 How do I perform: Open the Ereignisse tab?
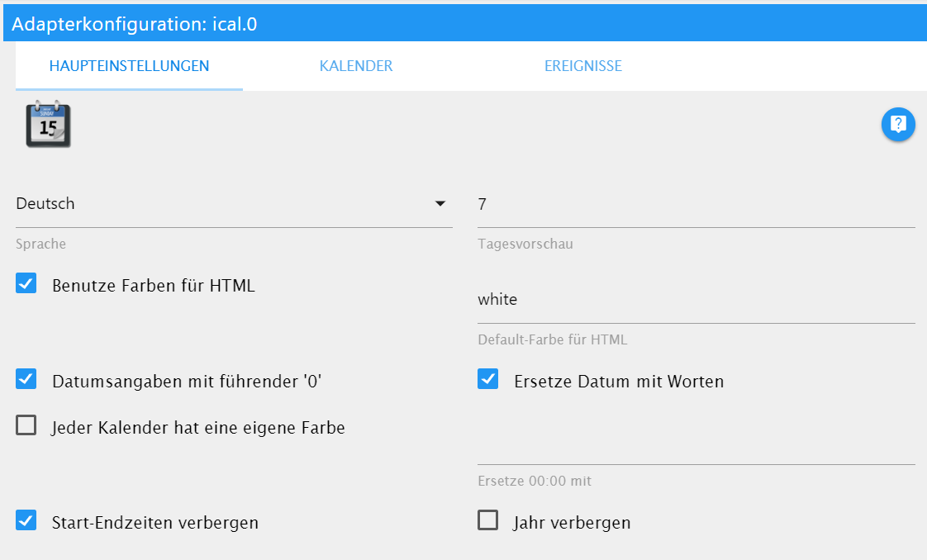[x=582, y=66]
